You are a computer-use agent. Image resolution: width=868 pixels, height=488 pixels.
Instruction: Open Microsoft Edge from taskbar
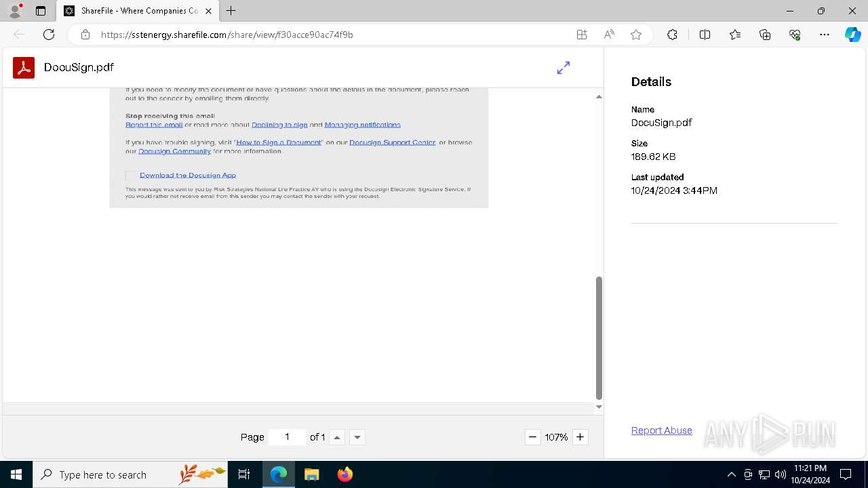point(279,474)
